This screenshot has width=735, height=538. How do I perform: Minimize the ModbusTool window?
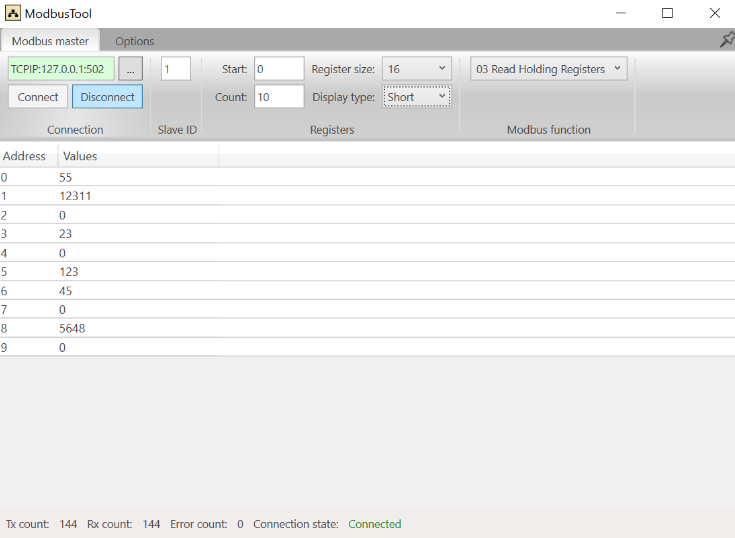pos(621,13)
